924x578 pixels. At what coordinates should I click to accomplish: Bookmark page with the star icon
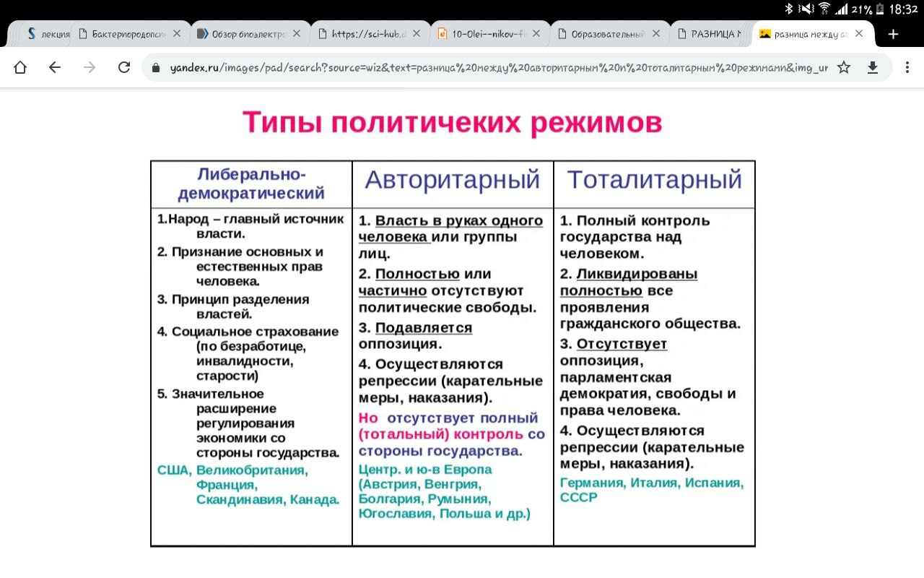coord(844,67)
